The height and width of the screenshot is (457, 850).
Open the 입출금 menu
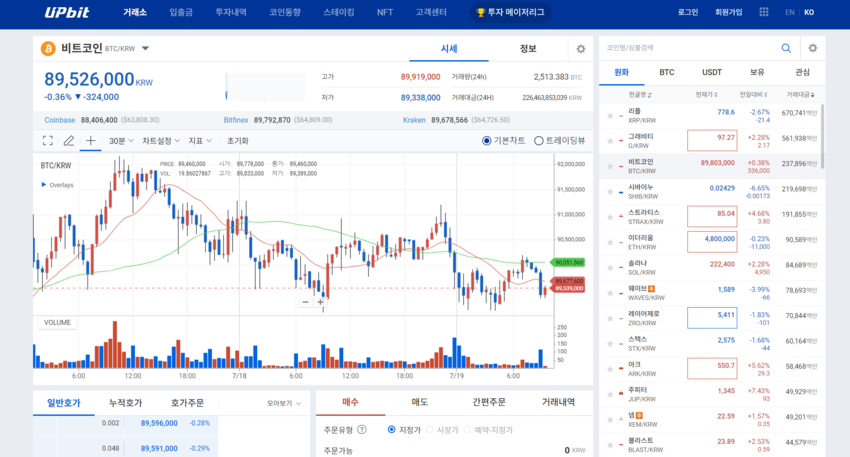pos(181,12)
